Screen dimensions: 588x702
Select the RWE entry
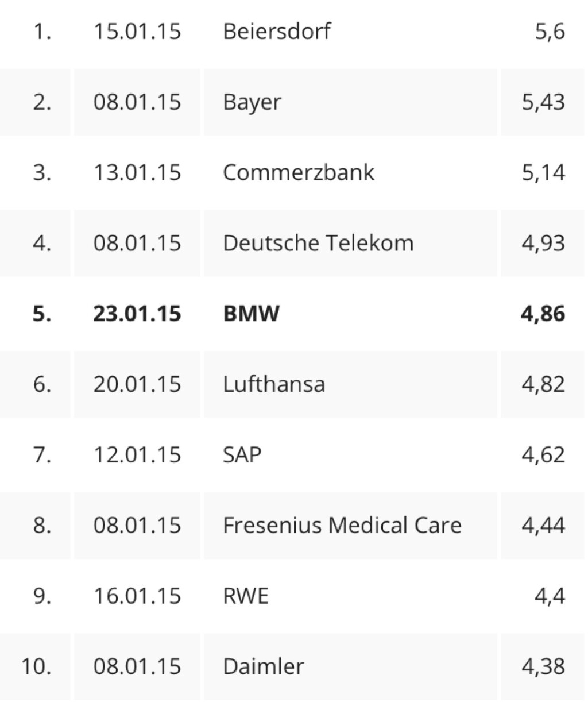tap(246, 596)
